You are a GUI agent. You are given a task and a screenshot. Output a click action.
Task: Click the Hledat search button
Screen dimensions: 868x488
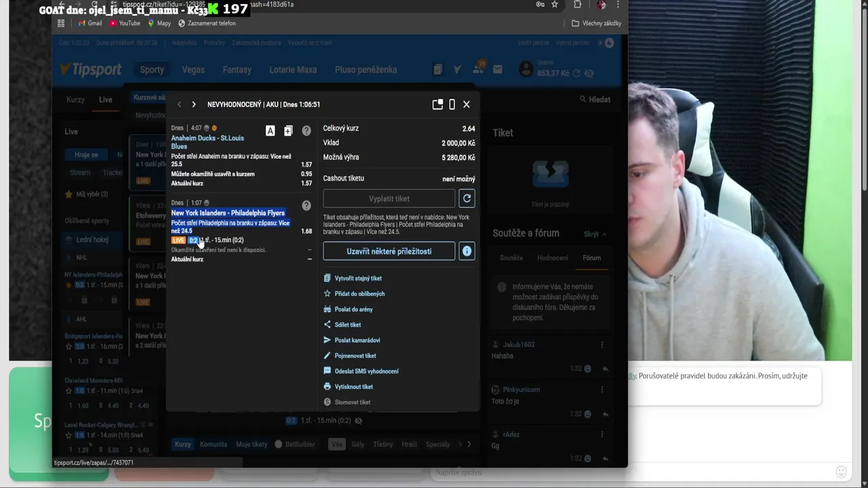(x=595, y=100)
